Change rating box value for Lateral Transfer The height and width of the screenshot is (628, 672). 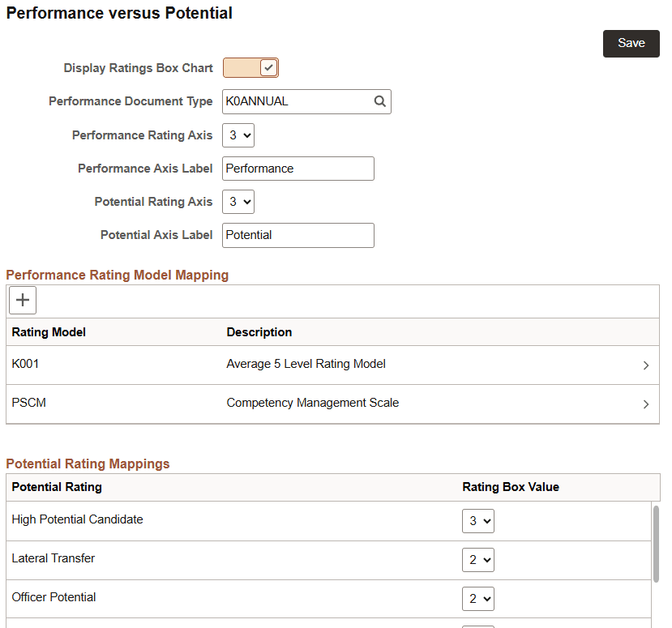coord(477,560)
